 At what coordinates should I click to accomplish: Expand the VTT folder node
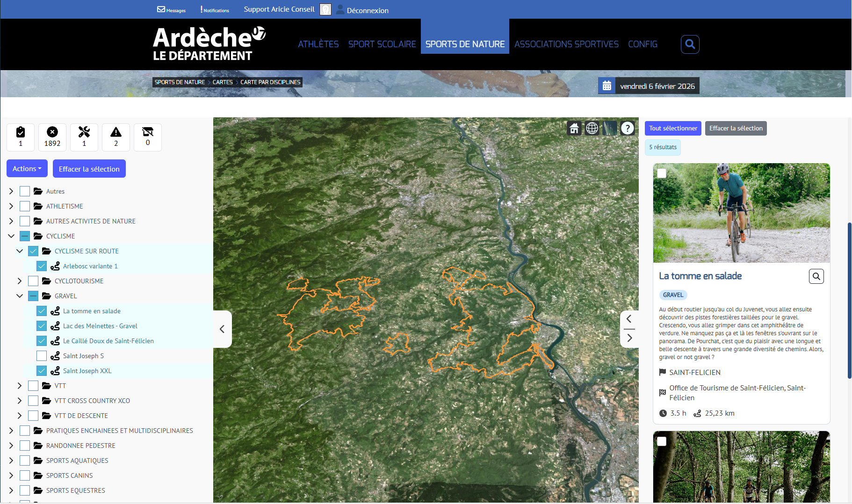[x=19, y=386]
